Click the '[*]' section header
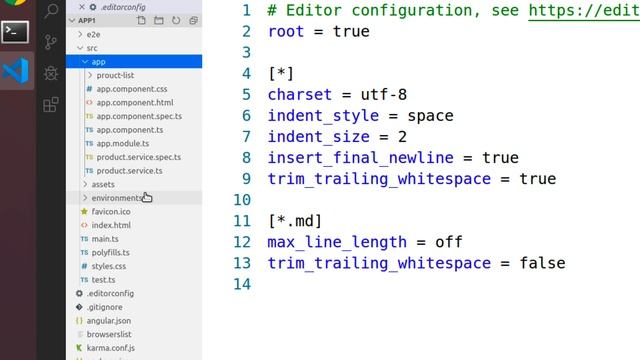Image resolution: width=640 pixels, height=360 pixels. point(281,73)
